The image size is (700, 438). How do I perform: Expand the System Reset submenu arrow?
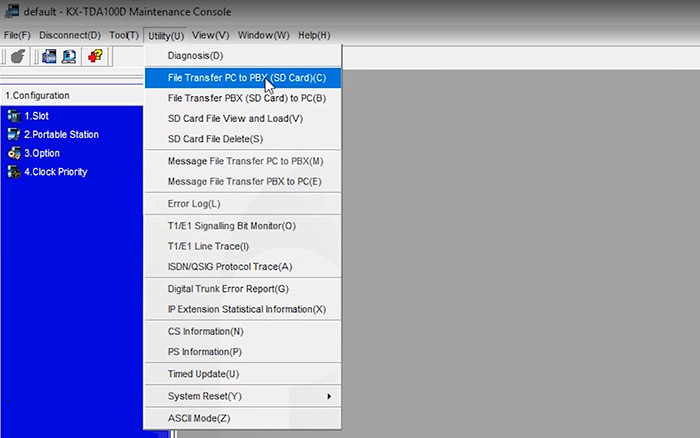coord(329,396)
